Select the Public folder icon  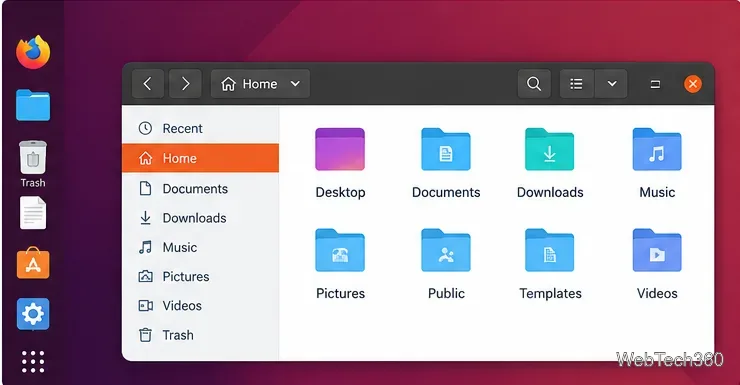446,250
